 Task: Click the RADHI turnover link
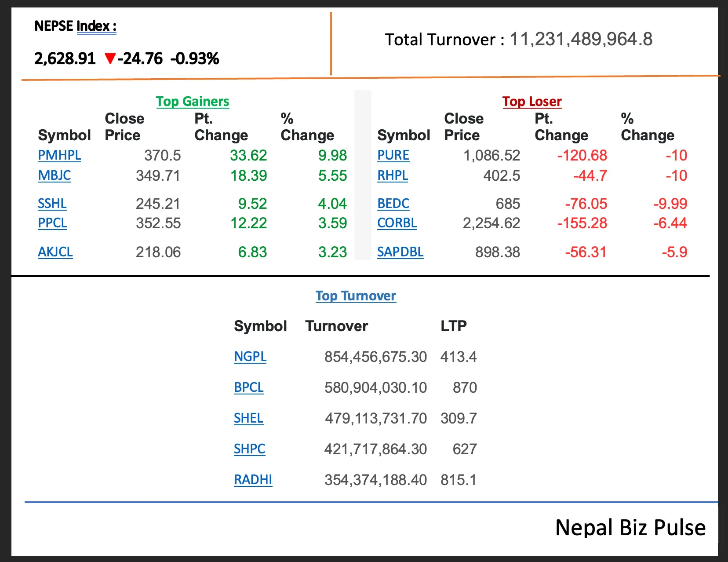[253, 480]
